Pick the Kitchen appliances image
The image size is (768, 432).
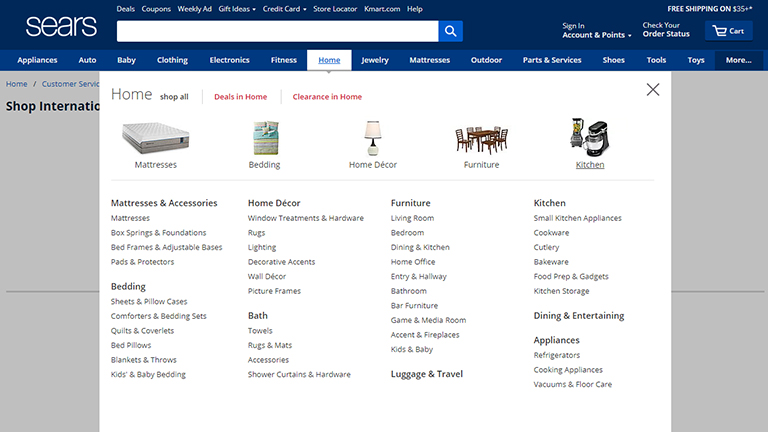(590, 137)
